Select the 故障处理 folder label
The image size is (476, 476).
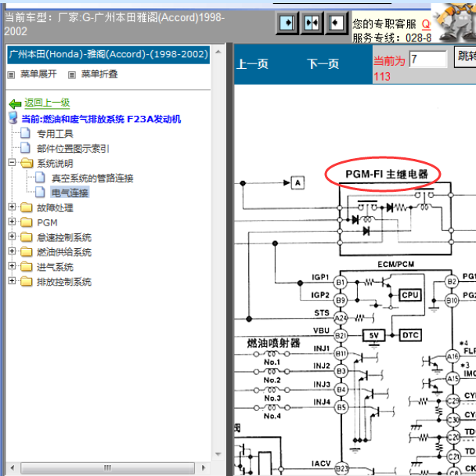[55, 207]
